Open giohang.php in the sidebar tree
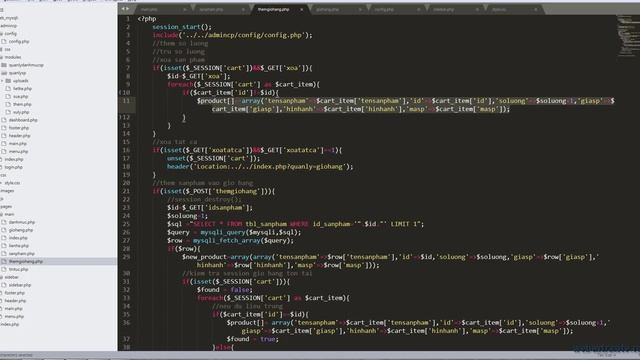Viewport: 640px width, 360px height. (x=21, y=230)
